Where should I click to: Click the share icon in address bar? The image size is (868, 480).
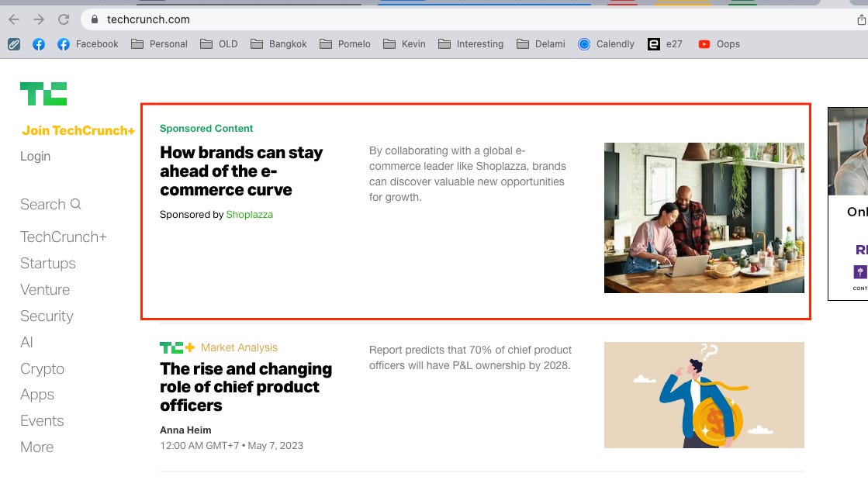click(861, 20)
